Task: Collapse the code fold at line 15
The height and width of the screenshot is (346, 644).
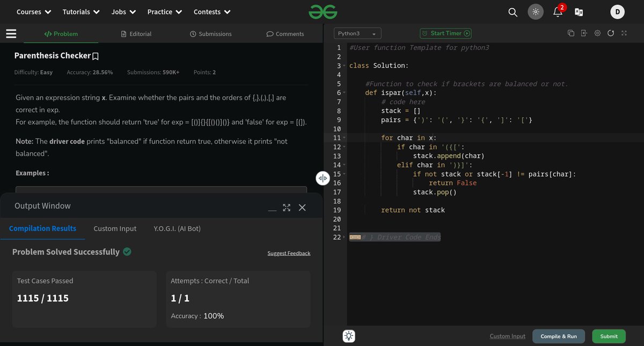Action: (x=344, y=174)
